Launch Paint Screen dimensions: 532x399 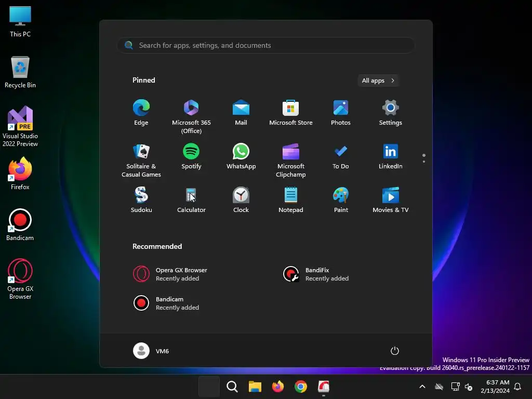(341, 200)
